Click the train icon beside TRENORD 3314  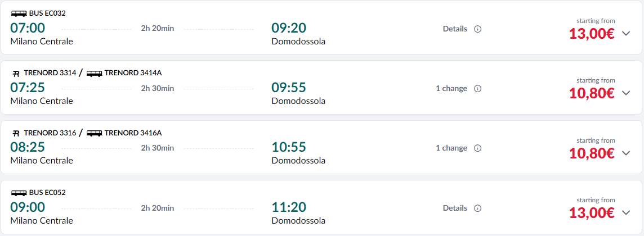pyautogui.click(x=16, y=74)
